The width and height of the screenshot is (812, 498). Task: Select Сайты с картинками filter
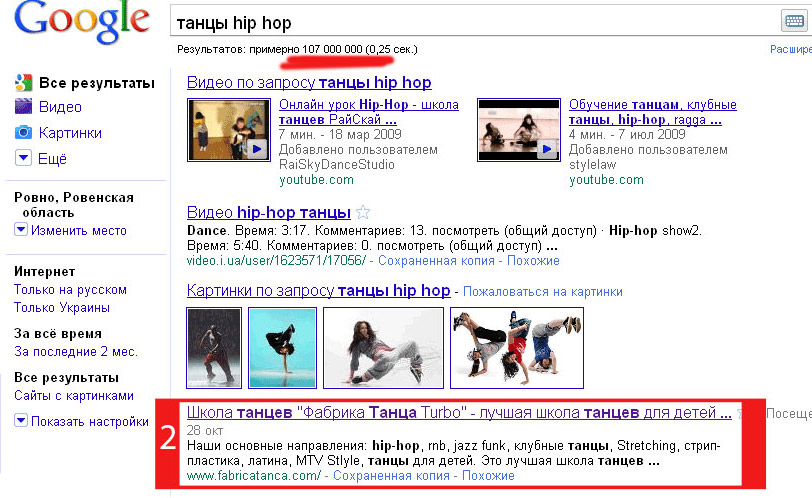coord(74,396)
